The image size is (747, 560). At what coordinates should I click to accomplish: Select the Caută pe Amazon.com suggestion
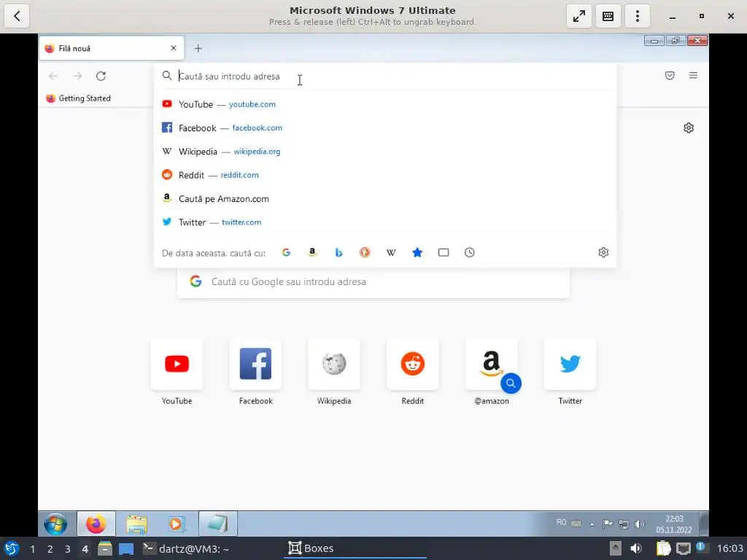pos(385,198)
